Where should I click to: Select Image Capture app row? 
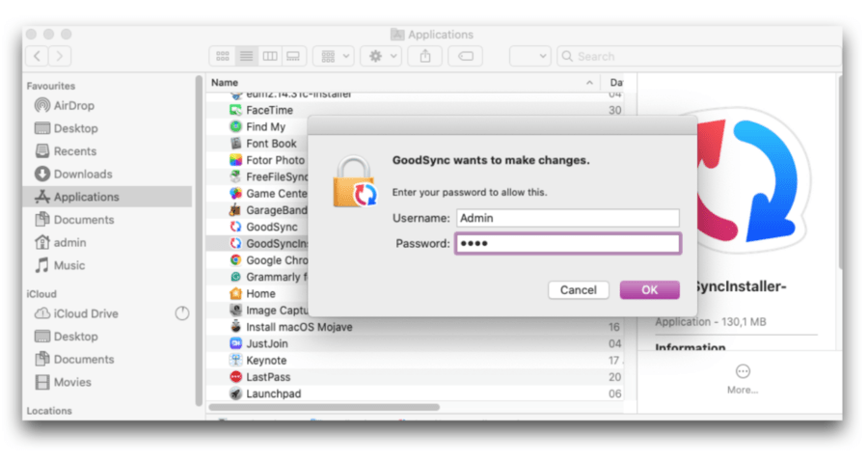point(258,311)
